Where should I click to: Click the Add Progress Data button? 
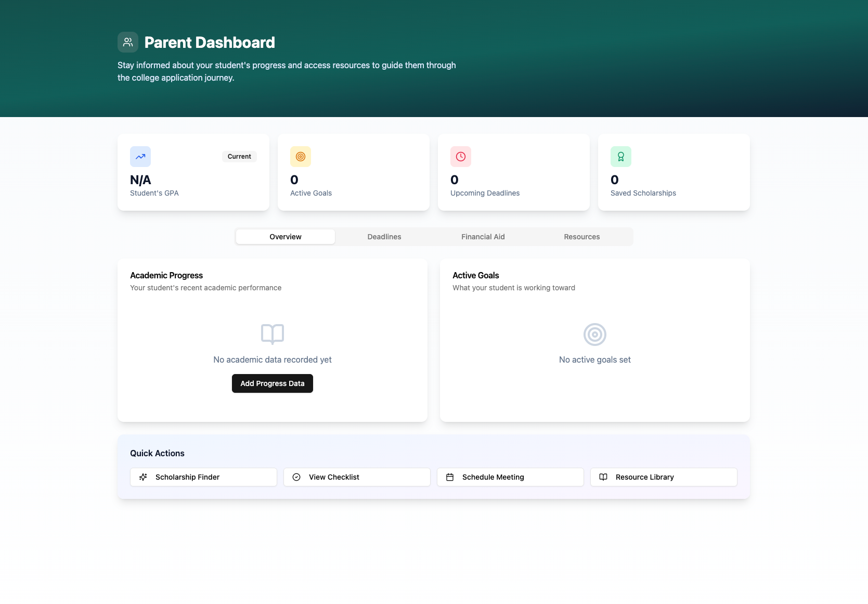[273, 383]
